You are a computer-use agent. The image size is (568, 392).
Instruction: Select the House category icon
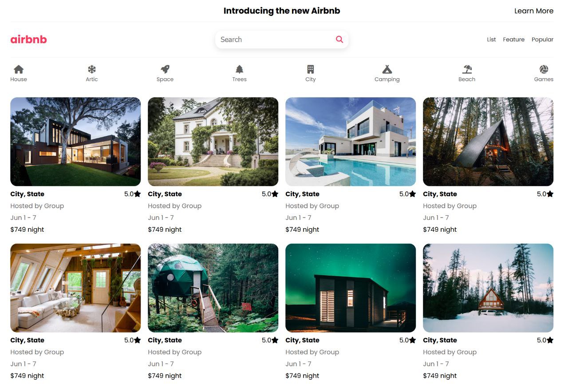coord(19,69)
